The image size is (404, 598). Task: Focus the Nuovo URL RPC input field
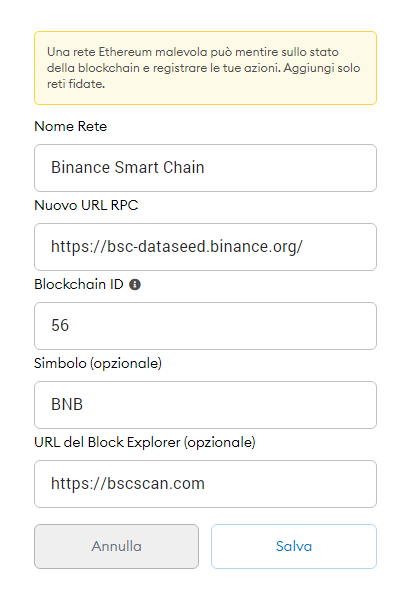coord(205,247)
